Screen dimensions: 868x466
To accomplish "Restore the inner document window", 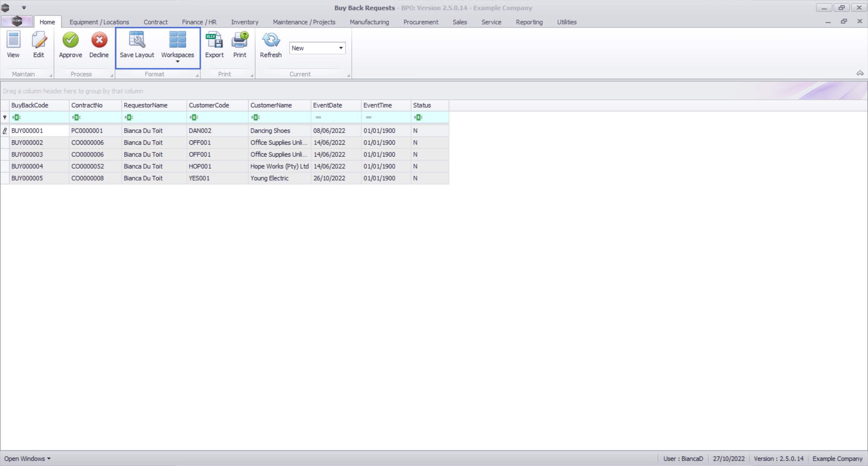I will pyautogui.click(x=844, y=22).
